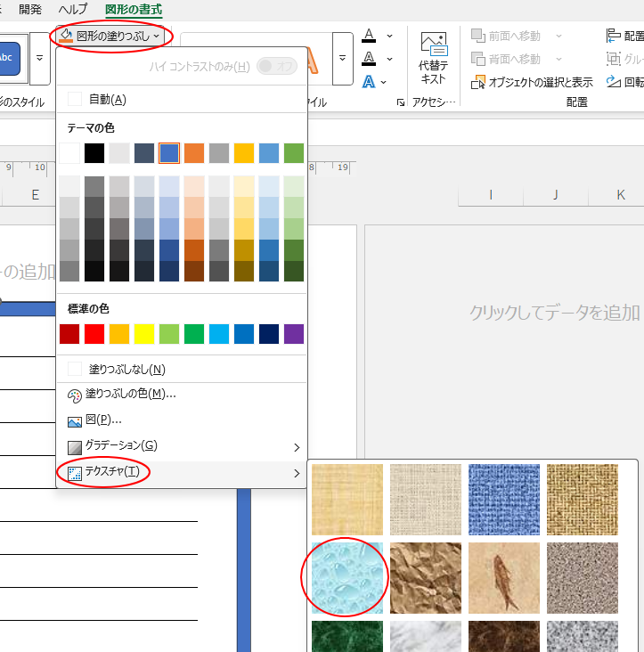The image size is (644, 652).
Task: Pick dark red standard color
Action: [69, 334]
